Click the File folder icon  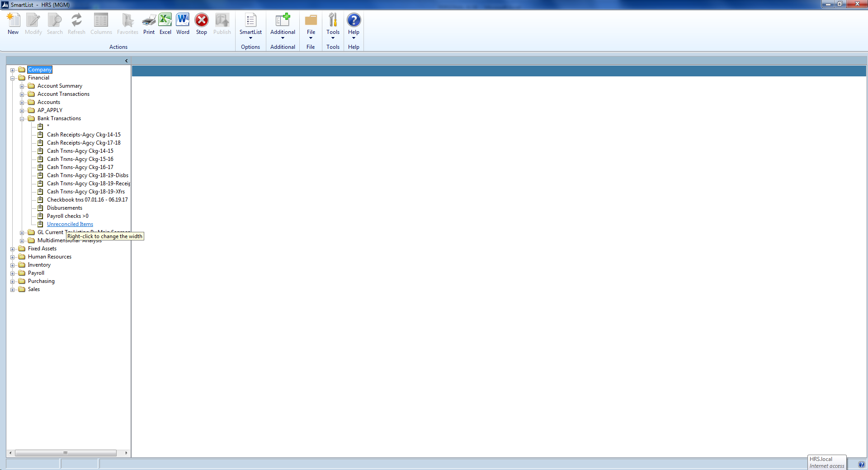(x=311, y=20)
